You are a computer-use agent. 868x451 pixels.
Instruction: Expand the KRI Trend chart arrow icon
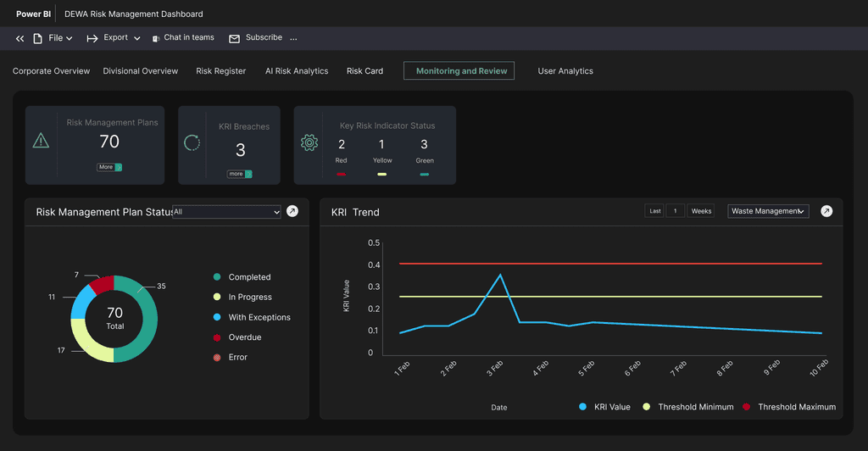pyautogui.click(x=826, y=211)
